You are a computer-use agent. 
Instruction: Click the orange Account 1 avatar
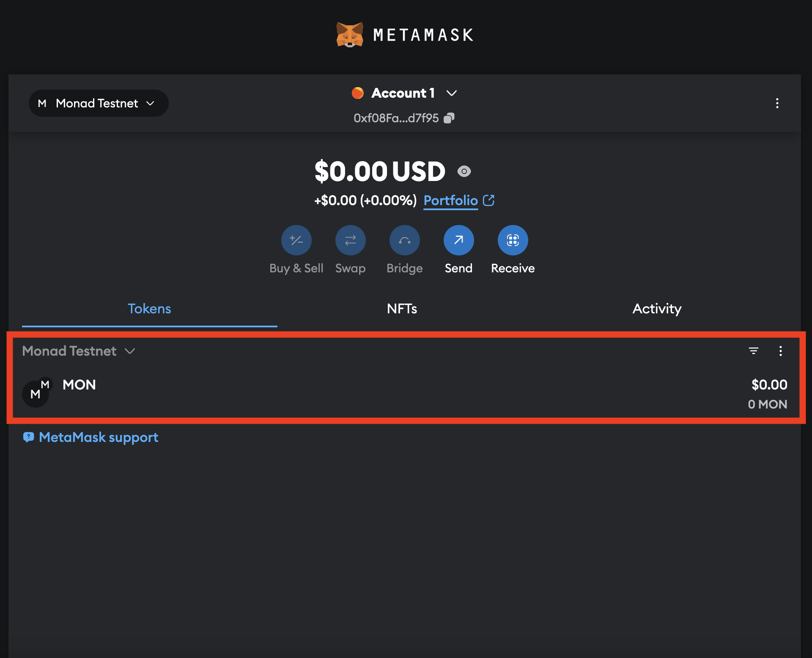click(357, 93)
